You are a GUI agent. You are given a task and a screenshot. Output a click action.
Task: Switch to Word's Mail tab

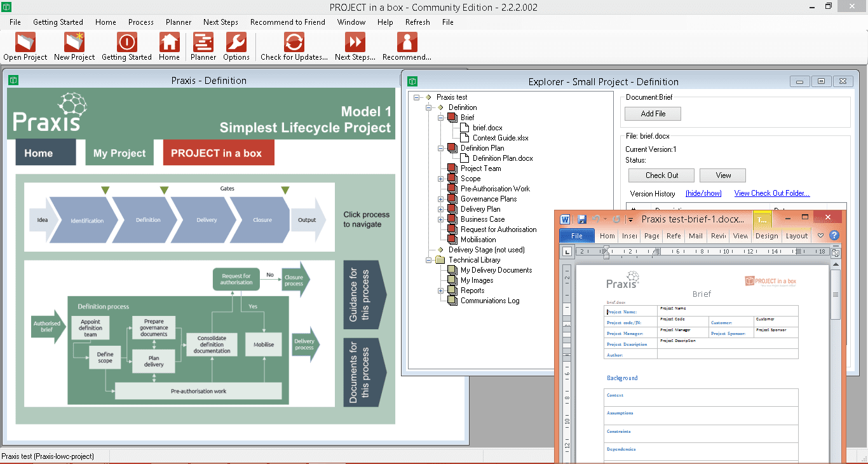[696, 236]
